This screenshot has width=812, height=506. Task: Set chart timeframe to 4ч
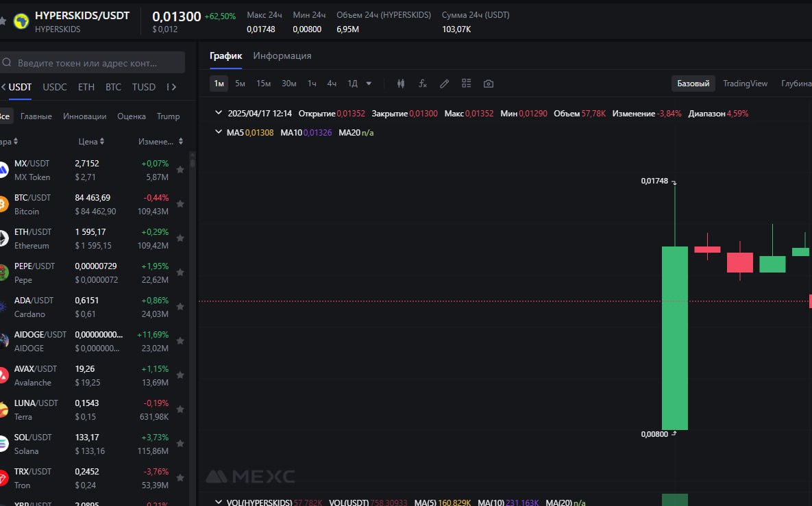(332, 84)
